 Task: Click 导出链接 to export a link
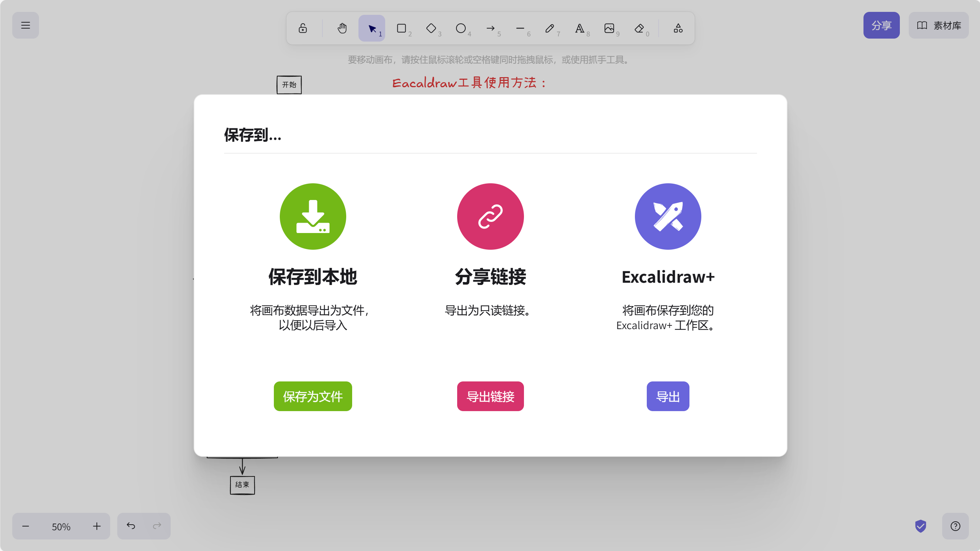click(490, 396)
